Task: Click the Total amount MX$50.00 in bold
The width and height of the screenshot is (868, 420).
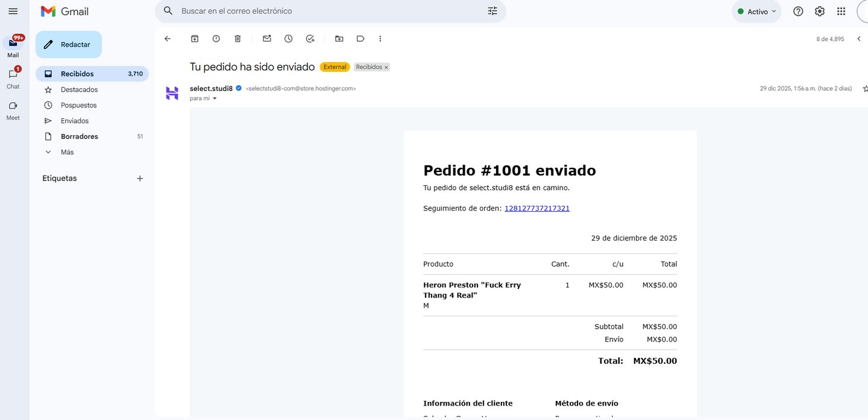Action: (x=655, y=361)
